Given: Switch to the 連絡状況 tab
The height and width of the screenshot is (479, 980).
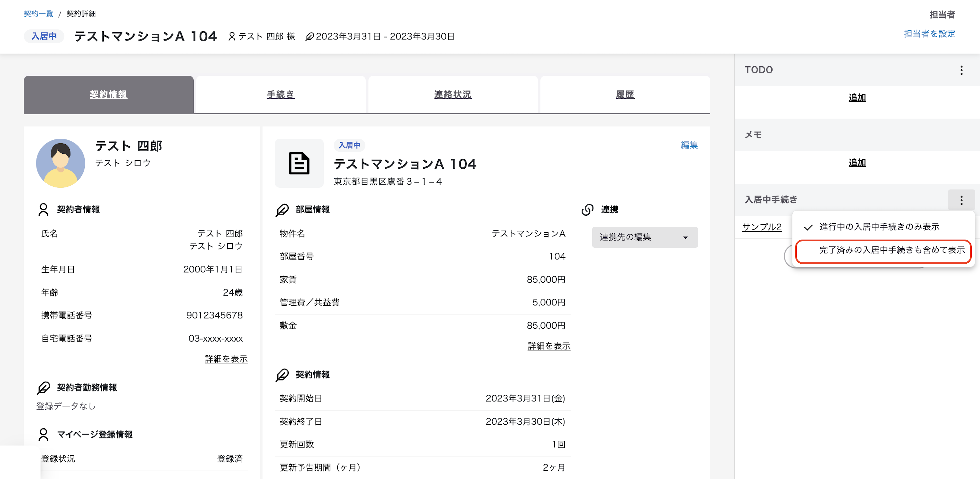Looking at the screenshot, I should click(x=453, y=94).
